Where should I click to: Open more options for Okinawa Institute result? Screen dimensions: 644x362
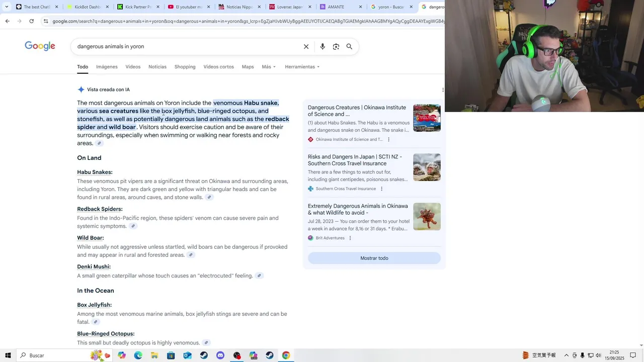click(388, 139)
